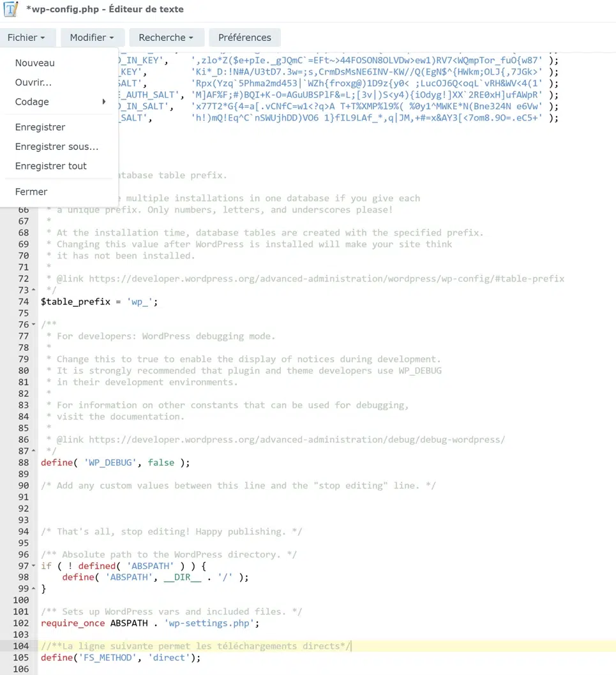Open the Fichier menu
The height and width of the screenshot is (675, 616).
tap(27, 38)
